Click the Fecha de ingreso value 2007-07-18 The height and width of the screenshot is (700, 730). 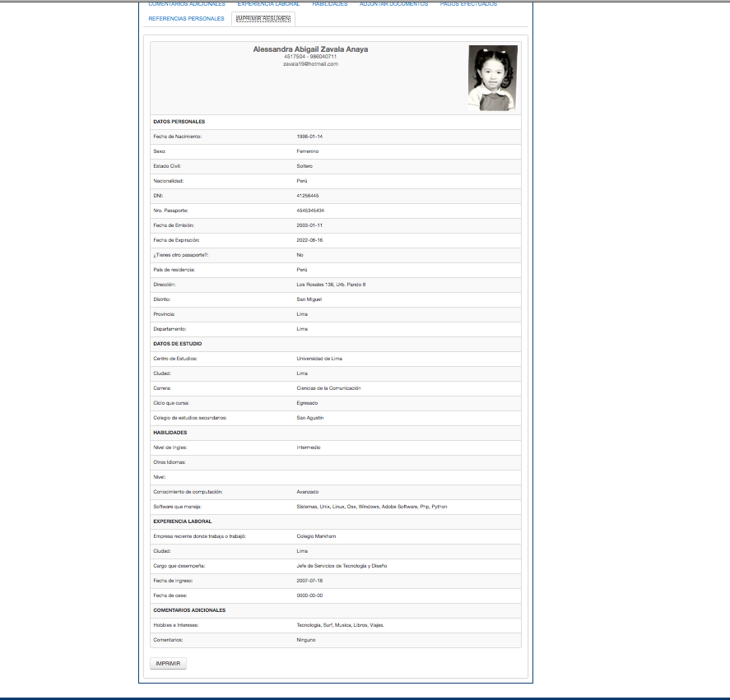[309, 581]
